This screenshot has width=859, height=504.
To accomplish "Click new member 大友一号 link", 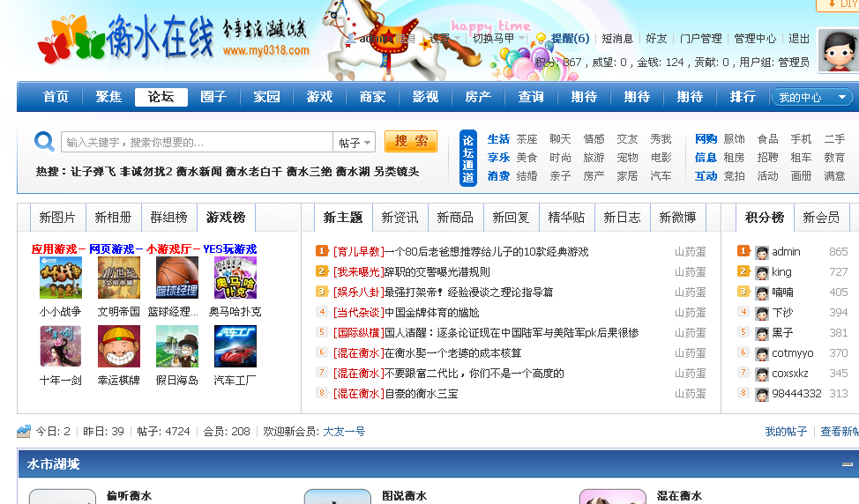I will [344, 431].
